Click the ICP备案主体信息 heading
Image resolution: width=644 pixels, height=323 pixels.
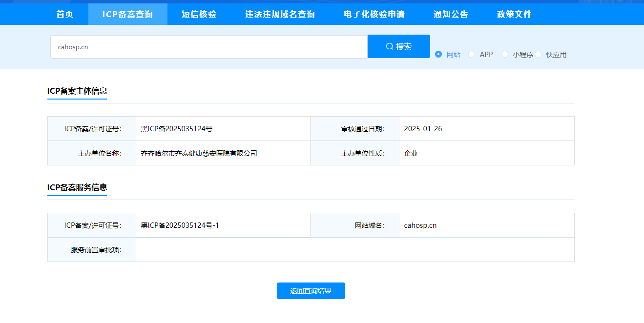[77, 91]
